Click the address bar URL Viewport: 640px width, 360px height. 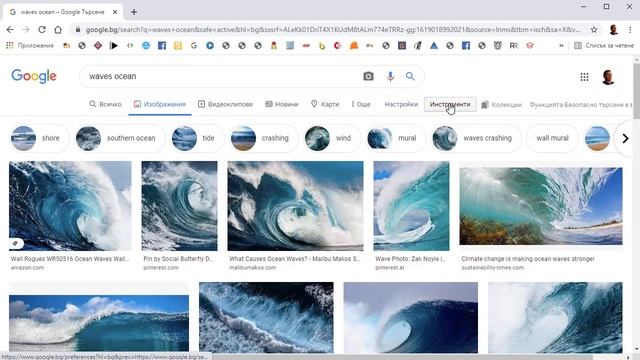(x=333, y=29)
